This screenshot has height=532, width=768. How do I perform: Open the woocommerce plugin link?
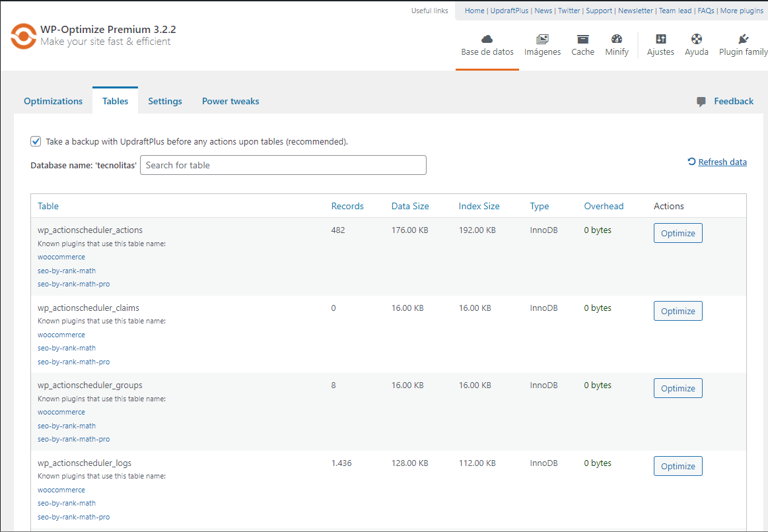pyautogui.click(x=61, y=257)
